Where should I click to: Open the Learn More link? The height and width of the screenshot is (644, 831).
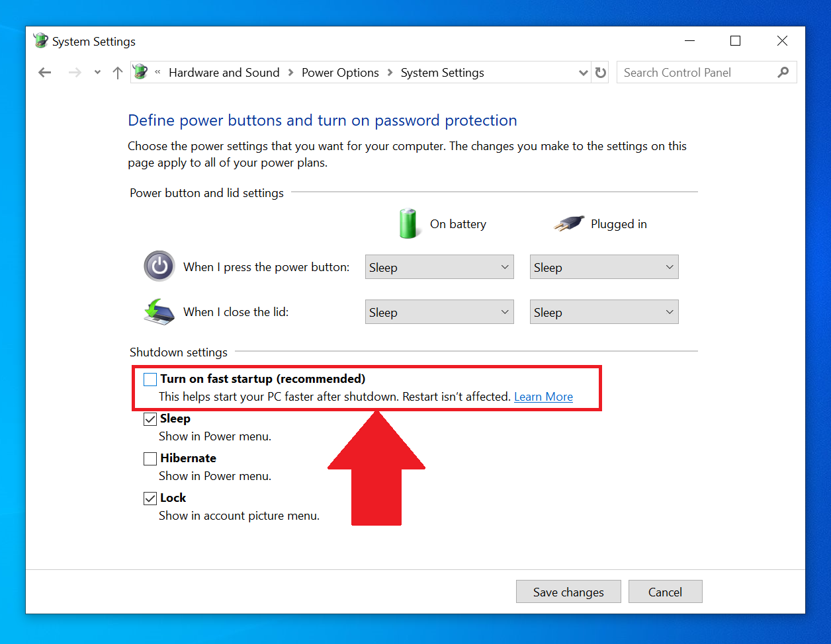[x=543, y=396]
